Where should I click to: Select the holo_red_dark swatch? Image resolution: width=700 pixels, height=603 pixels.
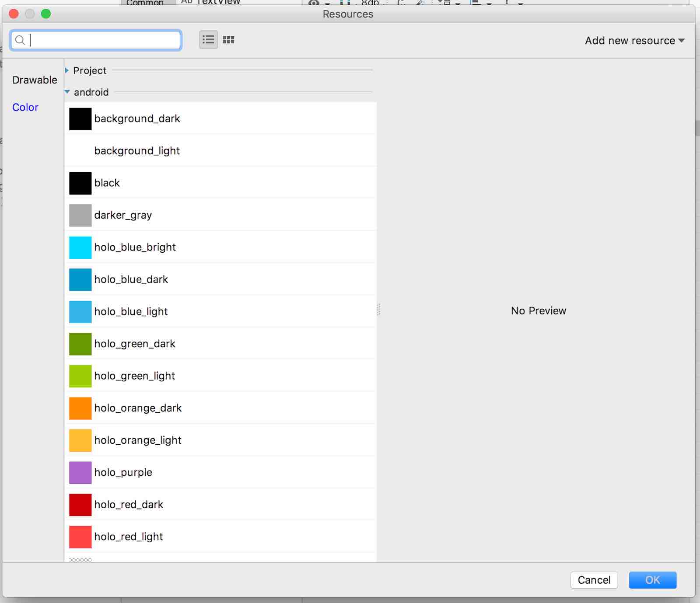pos(80,504)
